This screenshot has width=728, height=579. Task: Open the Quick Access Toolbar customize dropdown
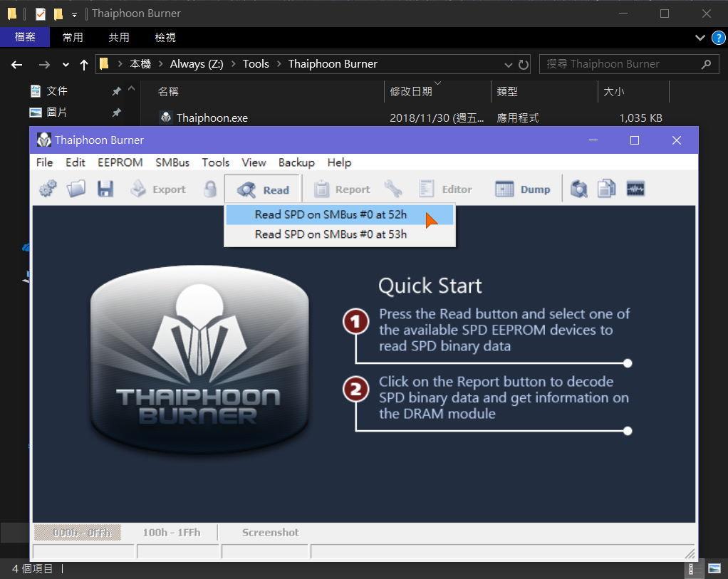pyautogui.click(x=74, y=15)
